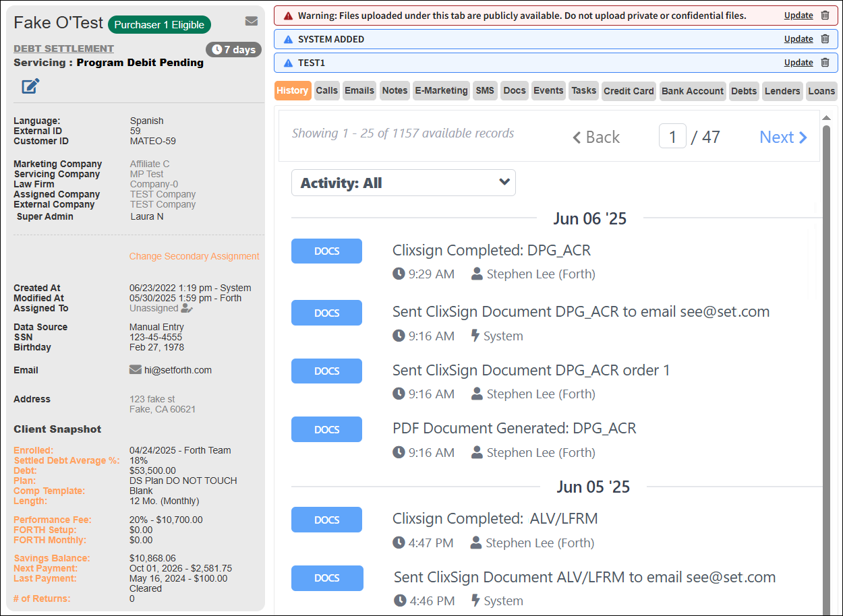Image resolution: width=843 pixels, height=616 pixels.
Task: Delete the SYSTEM ADDED alert using trash icon
Action: [x=825, y=39]
